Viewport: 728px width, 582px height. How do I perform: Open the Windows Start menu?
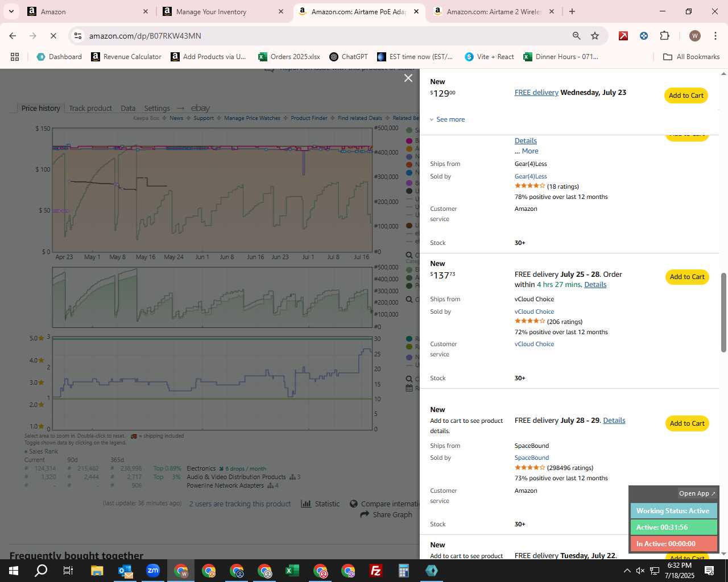(13, 571)
